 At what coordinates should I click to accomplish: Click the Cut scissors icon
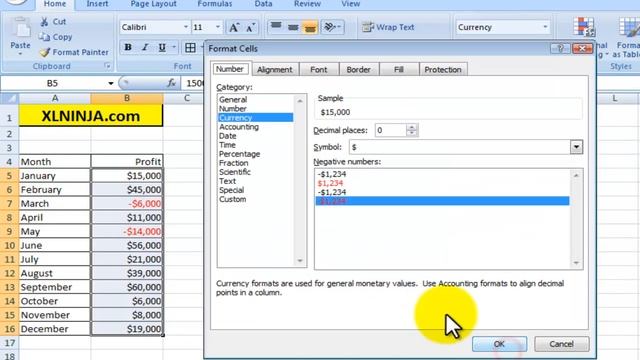pyautogui.click(x=44, y=22)
